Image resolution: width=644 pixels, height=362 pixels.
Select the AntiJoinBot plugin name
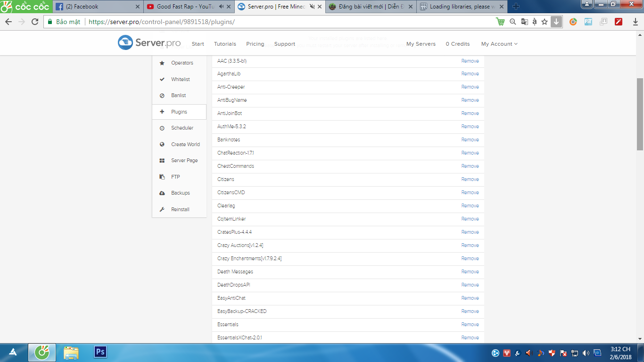tap(230, 114)
